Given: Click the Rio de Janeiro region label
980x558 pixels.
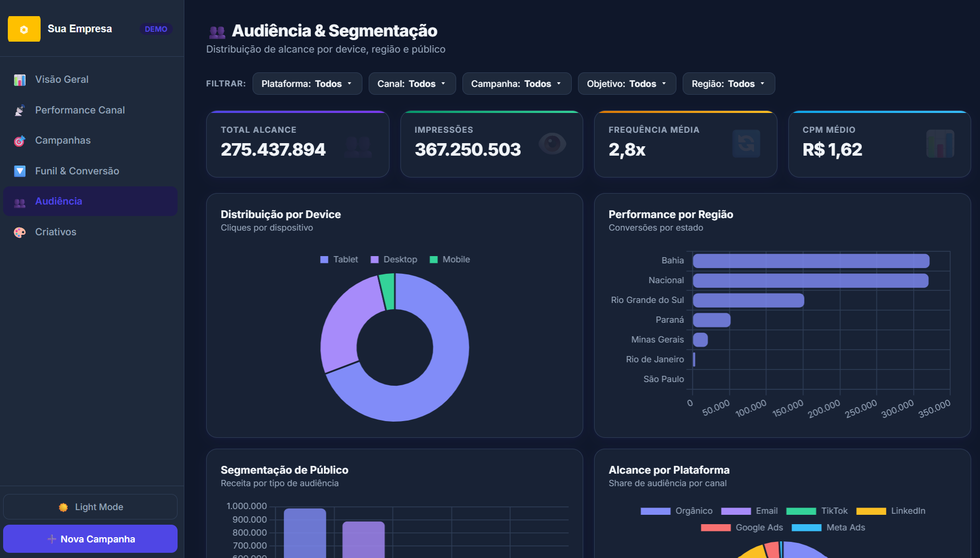Looking at the screenshot, I should [655, 360].
